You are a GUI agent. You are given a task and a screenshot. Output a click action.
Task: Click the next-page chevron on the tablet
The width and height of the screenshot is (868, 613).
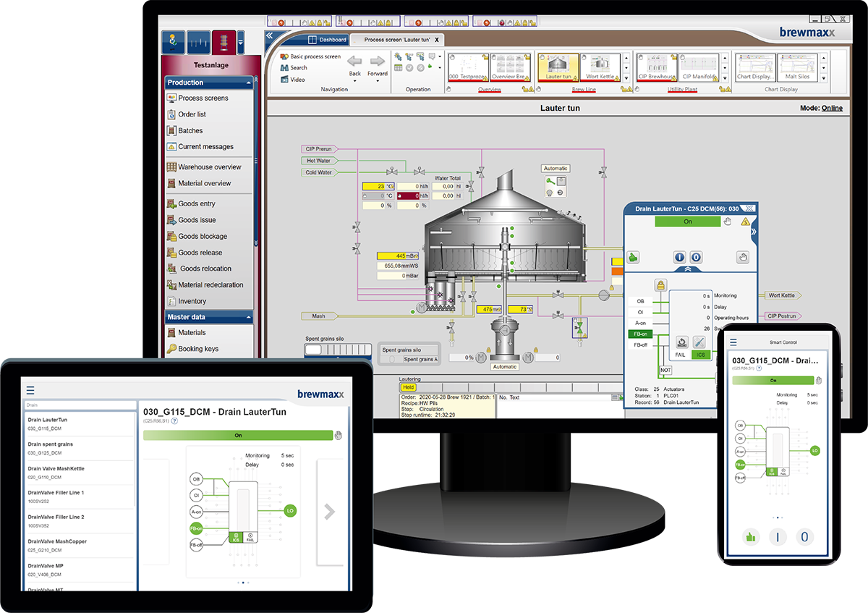[329, 512]
